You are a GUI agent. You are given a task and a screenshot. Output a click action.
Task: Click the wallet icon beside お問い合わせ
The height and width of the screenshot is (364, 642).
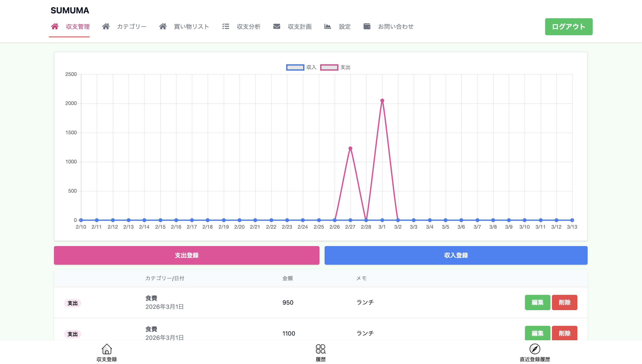(x=367, y=26)
